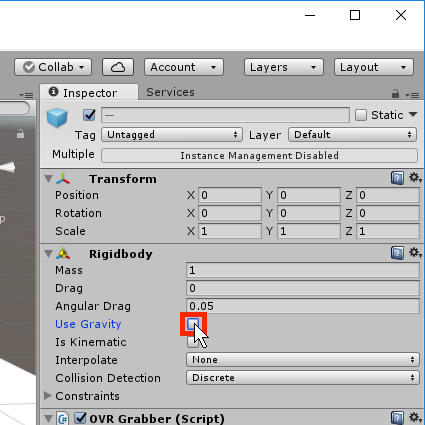Uncheck the GameObject active checkbox
This screenshot has width=425, height=425.
[x=89, y=115]
